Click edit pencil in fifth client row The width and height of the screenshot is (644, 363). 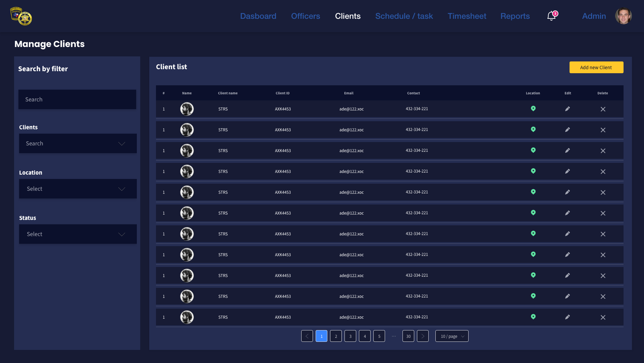(567, 192)
